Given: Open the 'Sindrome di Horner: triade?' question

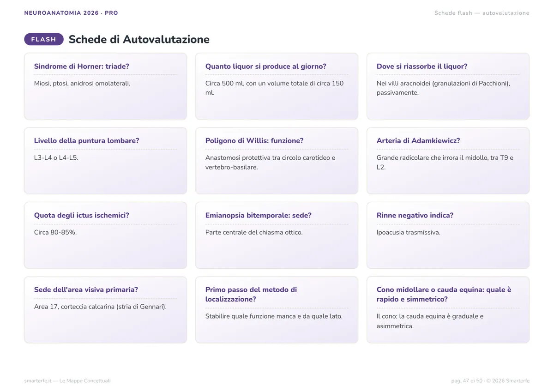Looking at the screenshot, I should point(82,66).
